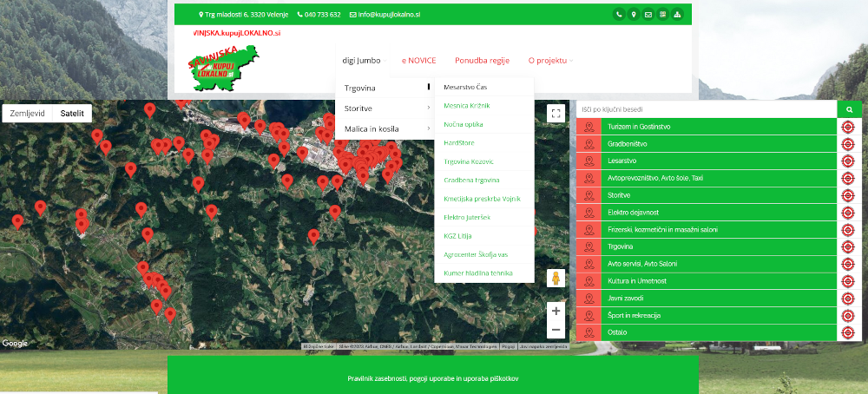Open Javni zavodi category
This screenshot has width=868, height=394.
click(719, 299)
